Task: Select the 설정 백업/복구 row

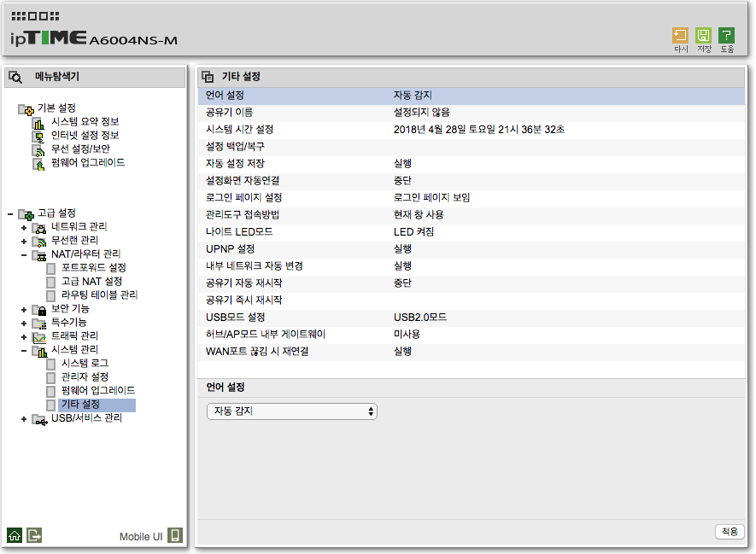Action: (x=471, y=147)
